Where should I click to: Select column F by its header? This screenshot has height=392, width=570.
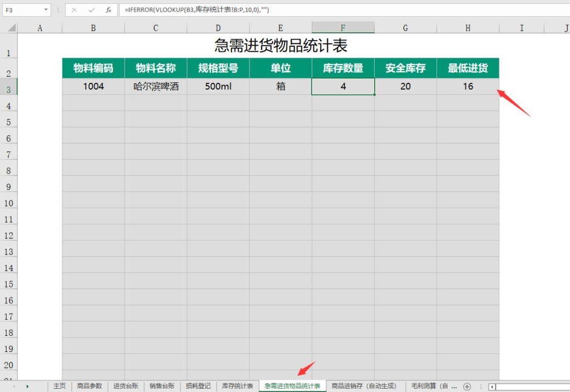[343, 27]
